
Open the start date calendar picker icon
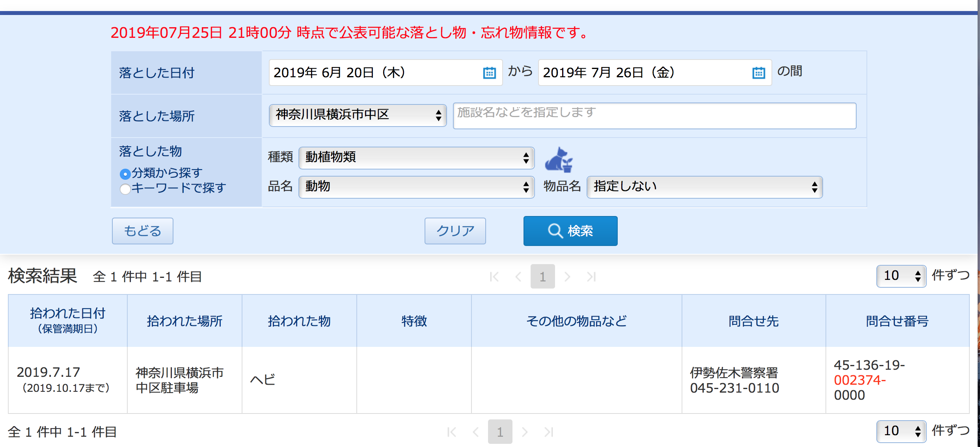coord(489,73)
